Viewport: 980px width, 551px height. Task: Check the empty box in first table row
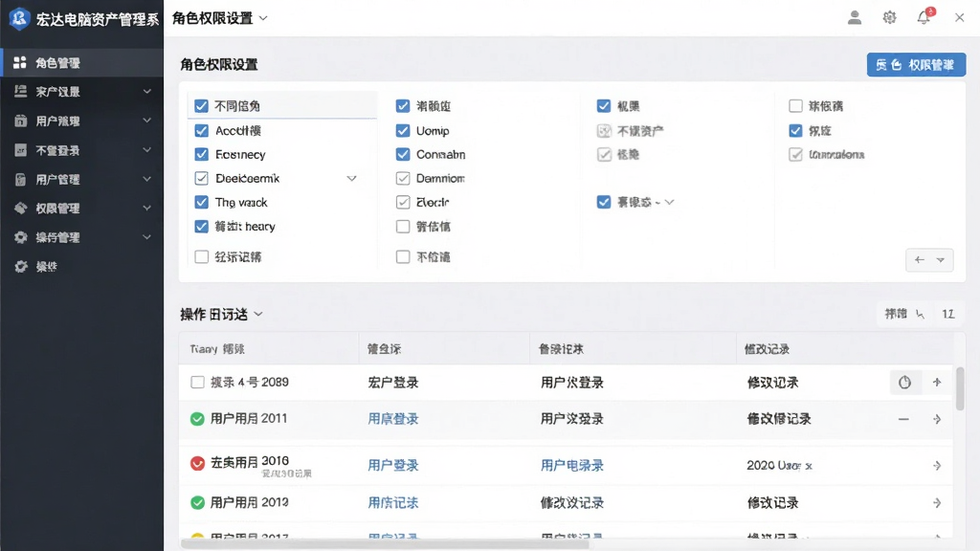(197, 382)
